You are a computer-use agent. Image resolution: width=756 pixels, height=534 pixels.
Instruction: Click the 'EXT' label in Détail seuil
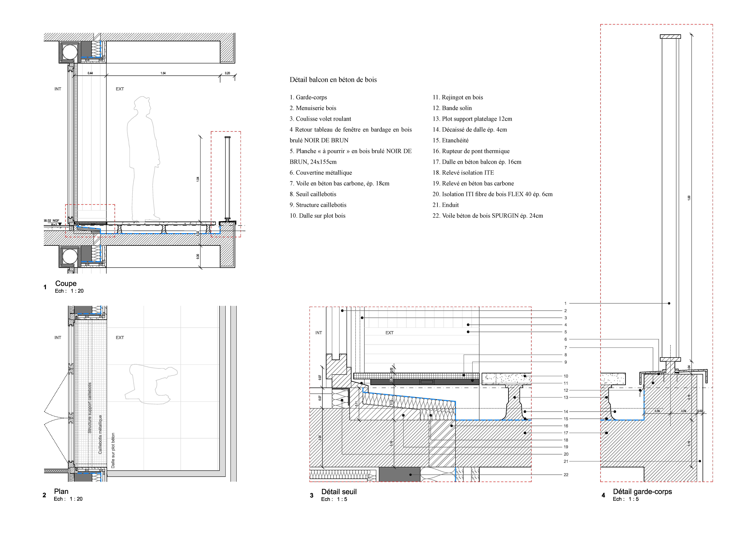coord(390,333)
